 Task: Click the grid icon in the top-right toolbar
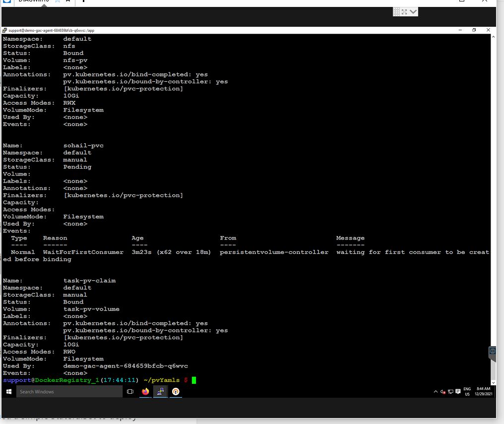click(395, 11)
